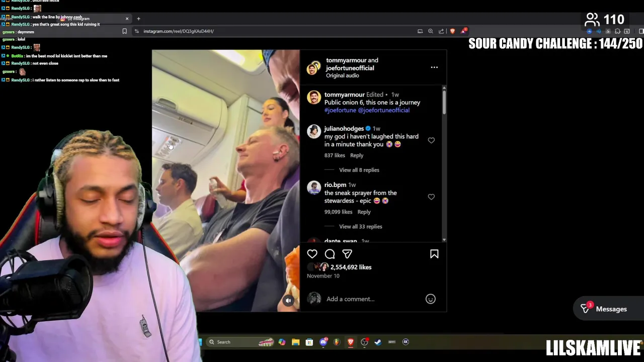Click rio.bpm's avatar
Image resolution: width=644 pixels, height=362 pixels.
[314, 188]
